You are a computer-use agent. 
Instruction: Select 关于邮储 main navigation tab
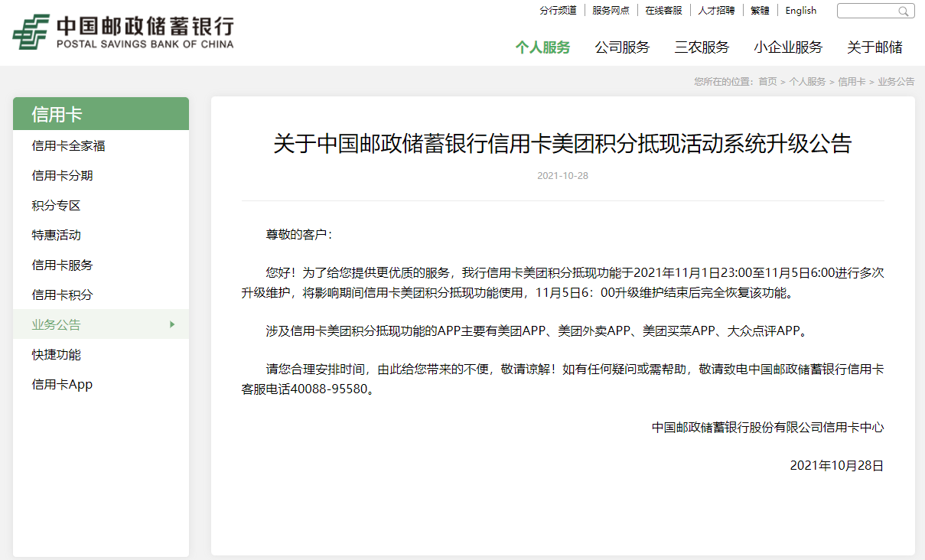875,47
